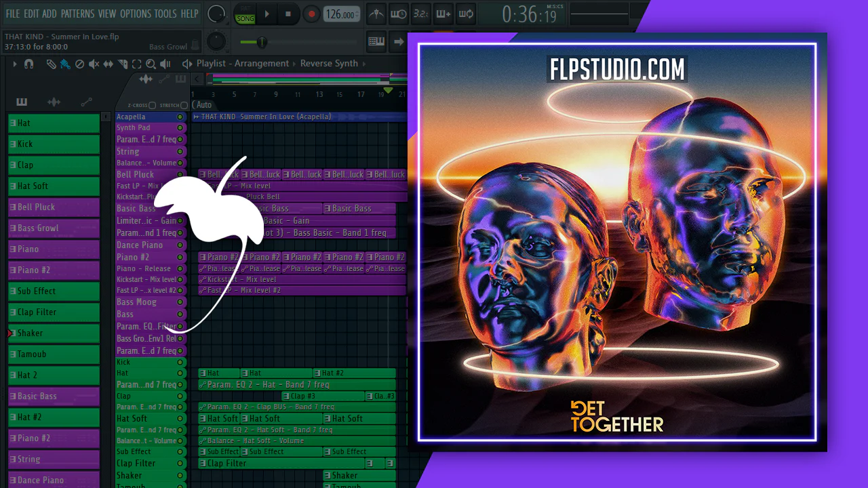Open the VIEW menu
Image resolution: width=868 pixels, height=488 pixels.
(107, 14)
